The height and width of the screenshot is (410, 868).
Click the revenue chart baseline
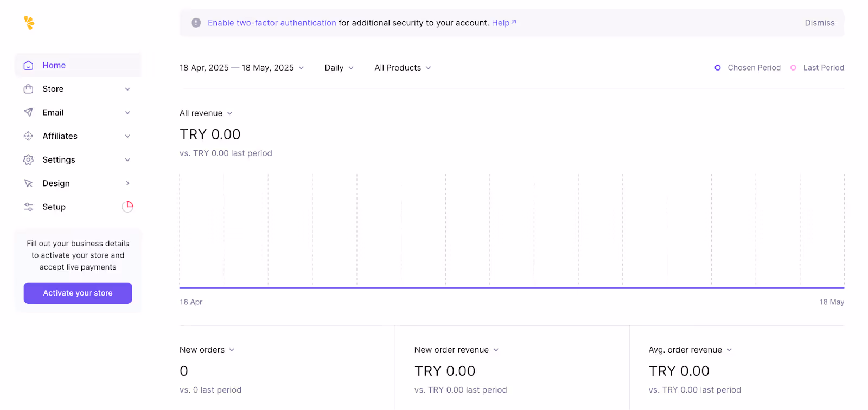point(512,287)
